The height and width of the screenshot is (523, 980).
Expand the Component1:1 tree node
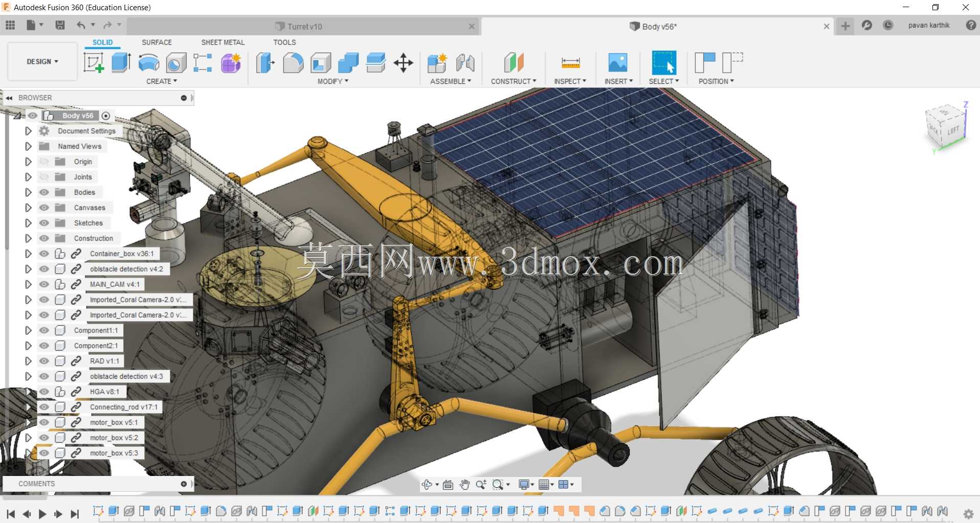tap(28, 330)
